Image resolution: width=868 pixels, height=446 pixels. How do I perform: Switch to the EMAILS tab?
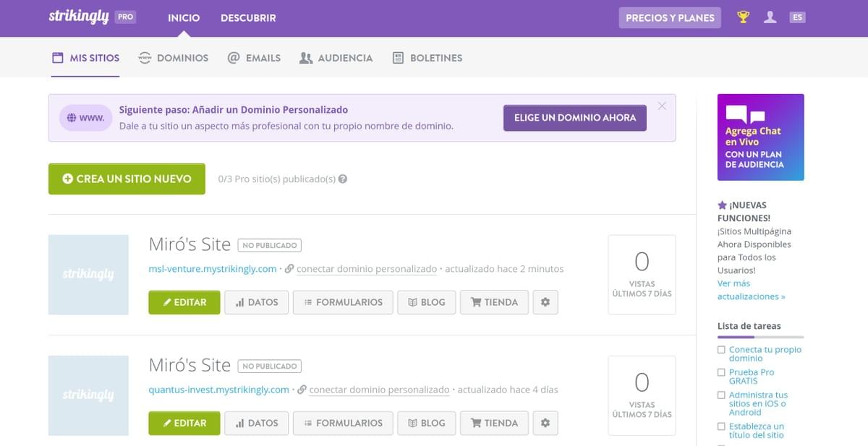[x=254, y=58]
